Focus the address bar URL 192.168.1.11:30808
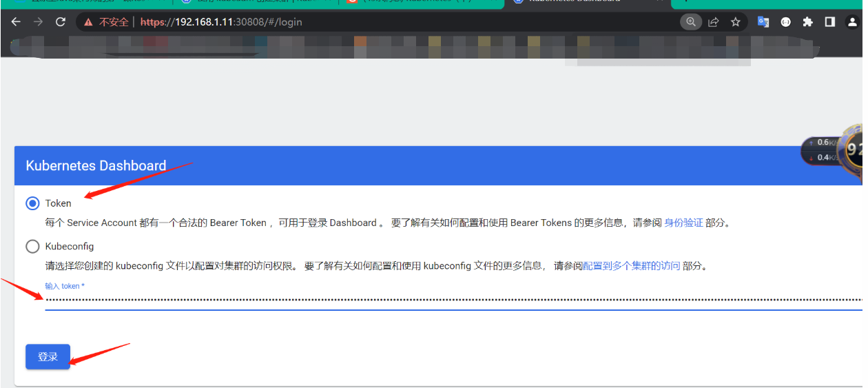Screen dimensions: 868x388 [x=221, y=22]
